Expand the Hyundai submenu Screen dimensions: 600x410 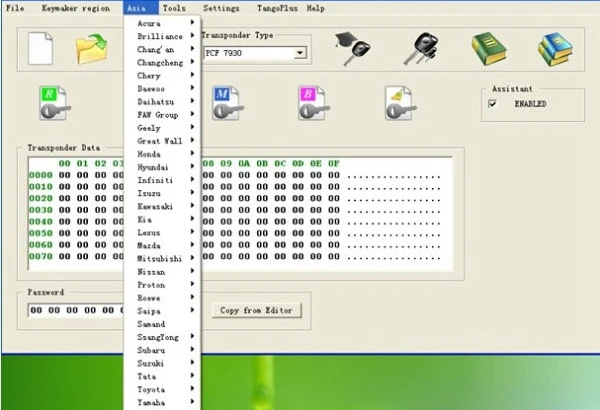(162, 167)
